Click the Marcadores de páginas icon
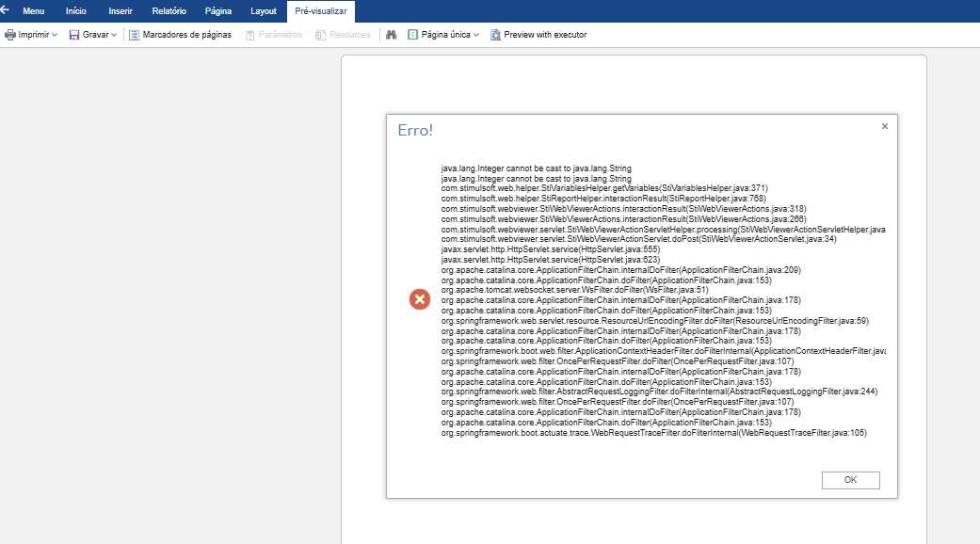 [x=134, y=35]
